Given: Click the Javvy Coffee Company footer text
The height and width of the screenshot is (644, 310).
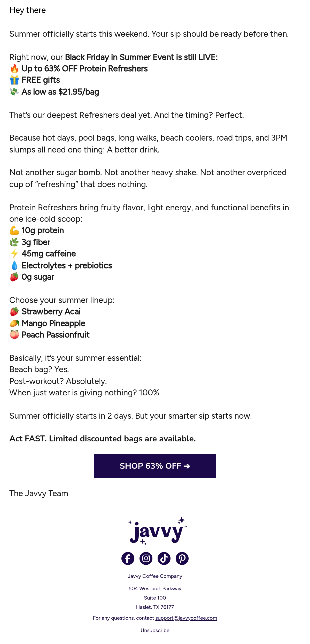Looking at the screenshot, I should [x=155, y=576].
